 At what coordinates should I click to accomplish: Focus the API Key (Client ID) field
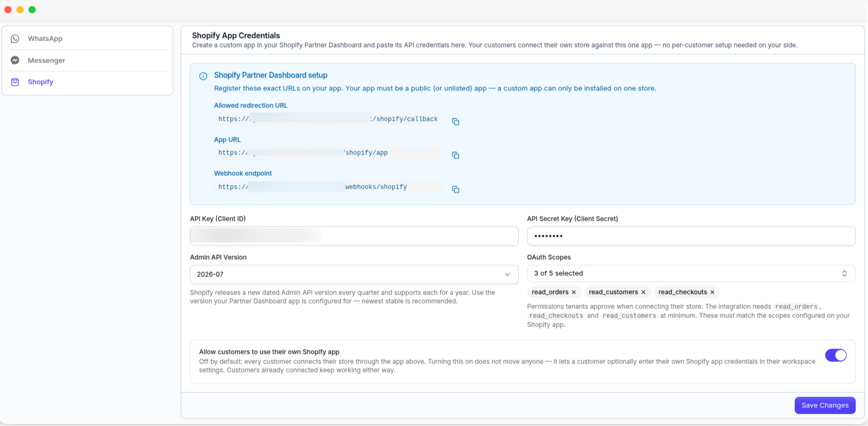(354, 236)
